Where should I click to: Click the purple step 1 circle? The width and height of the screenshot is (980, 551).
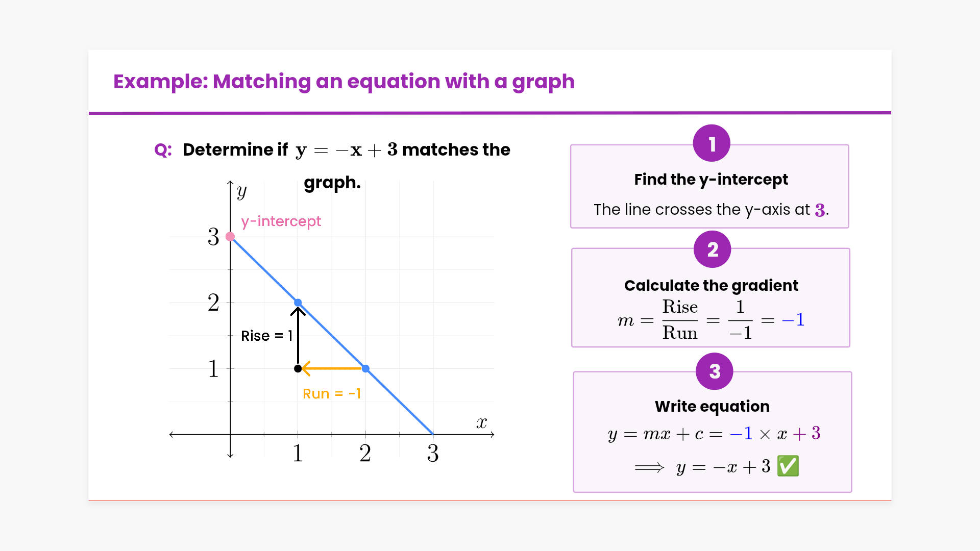click(x=712, y=143)
